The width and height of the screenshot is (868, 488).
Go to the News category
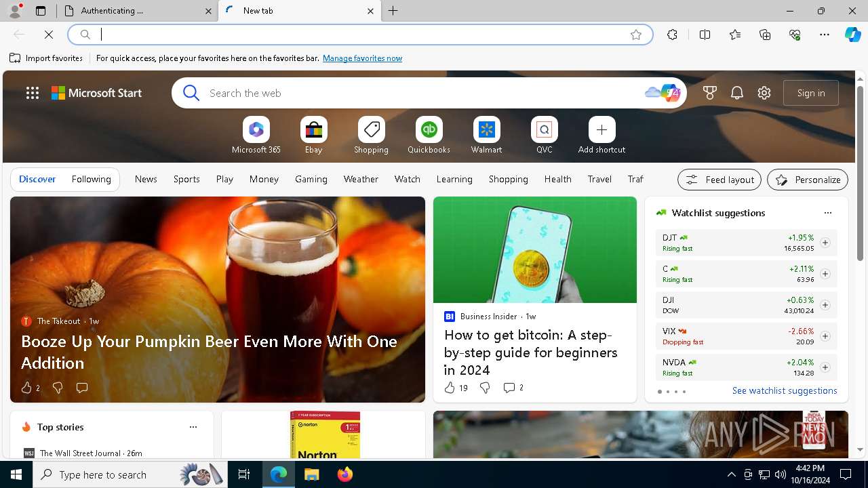coord(146,179)
